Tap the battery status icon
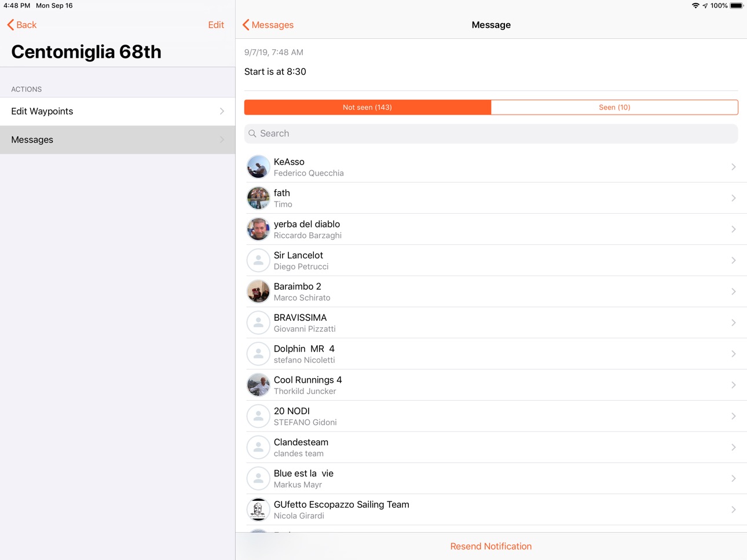The height and width of the screenshot is (560, 747). (737, 6)
